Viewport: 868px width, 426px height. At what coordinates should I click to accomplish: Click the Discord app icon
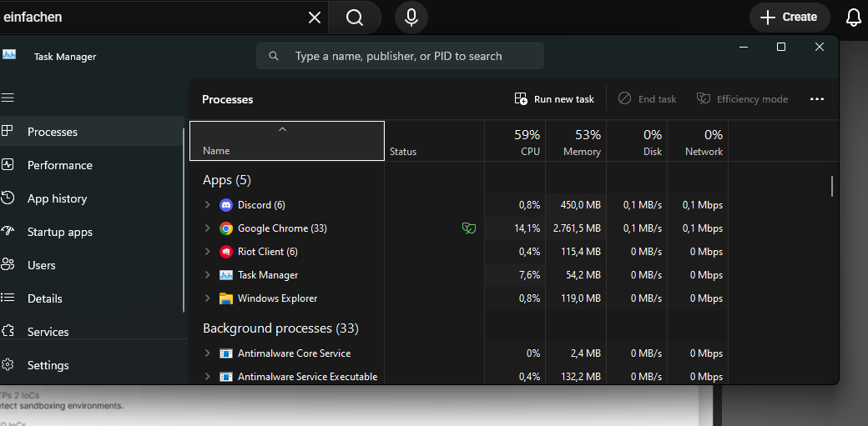click(225, 205)
